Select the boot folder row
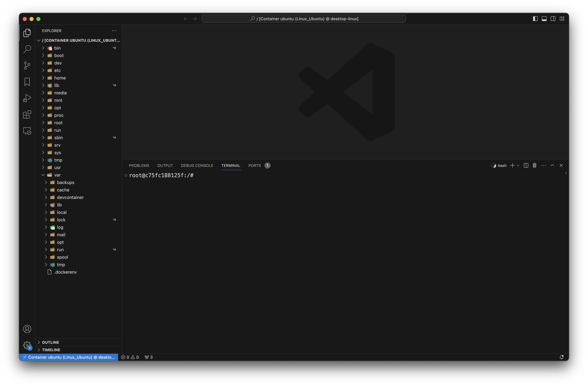588x386 pixels. pyautogui.click(x=79, y=55)
